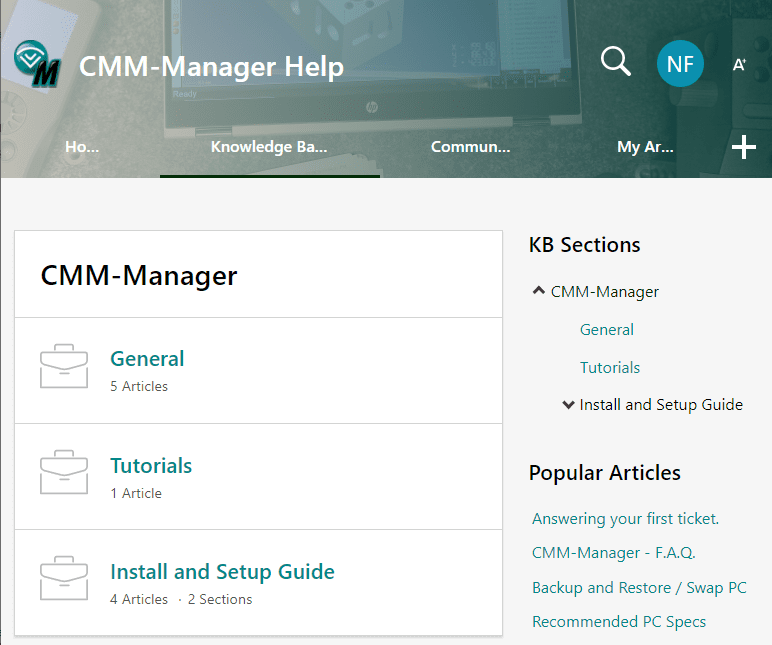Click the CMM-Manager card heading
The width and height of the screenshot is (772, 645).
coord(139,275)
